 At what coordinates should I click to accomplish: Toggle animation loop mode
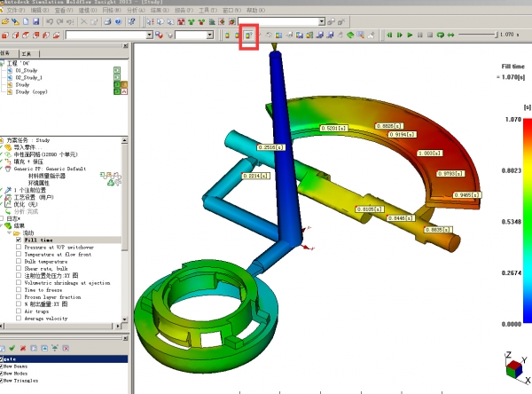point(441,35)
